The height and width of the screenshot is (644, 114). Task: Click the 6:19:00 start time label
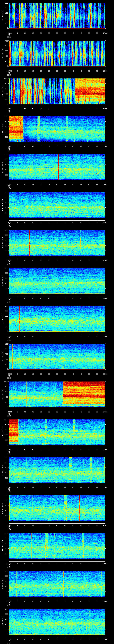[9, 147]
